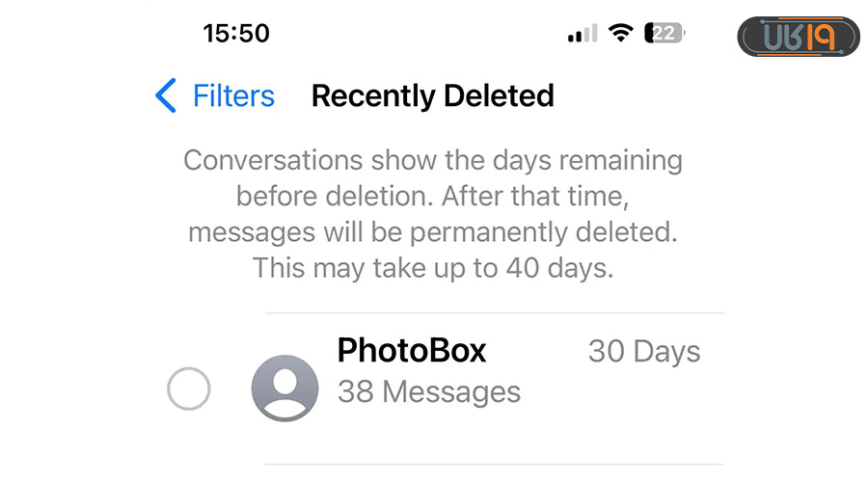The width and height of the screenshot is (868, 482).
Task: Select the PhotoBox conversation circle
Action: point(188,390)
